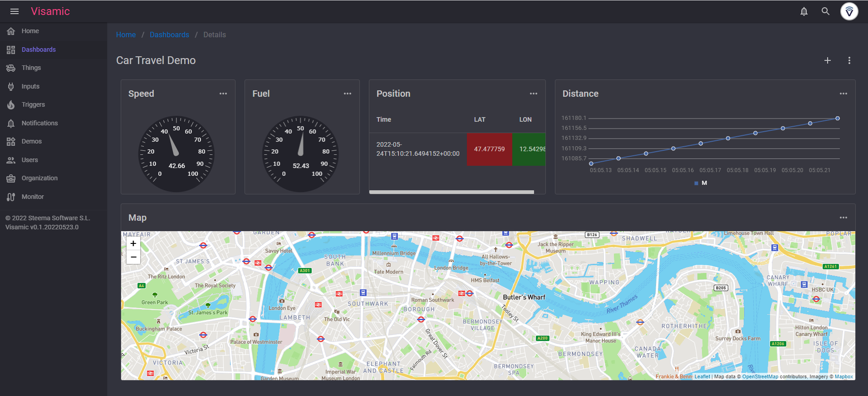Screen dimensions: 868x396
Task: Open the hamburger navigation menu
Action: coord(15,11)
